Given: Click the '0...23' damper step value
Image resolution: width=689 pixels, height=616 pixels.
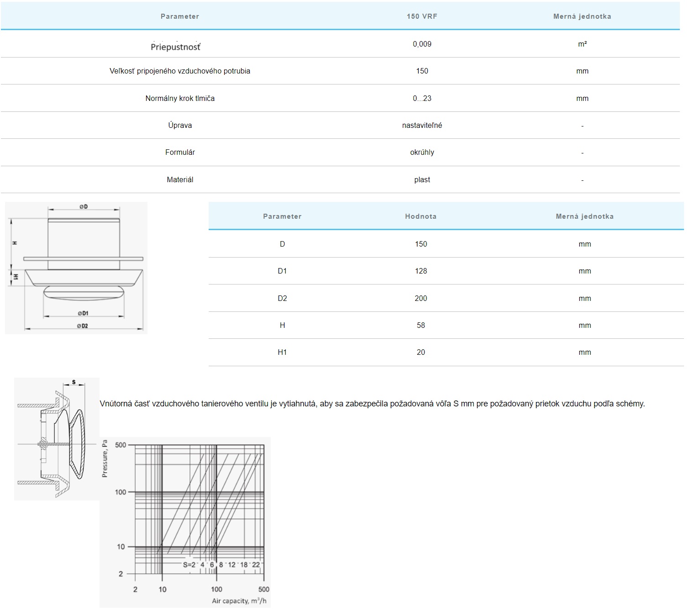Looking at the screenshot, I should coord(422,98).
